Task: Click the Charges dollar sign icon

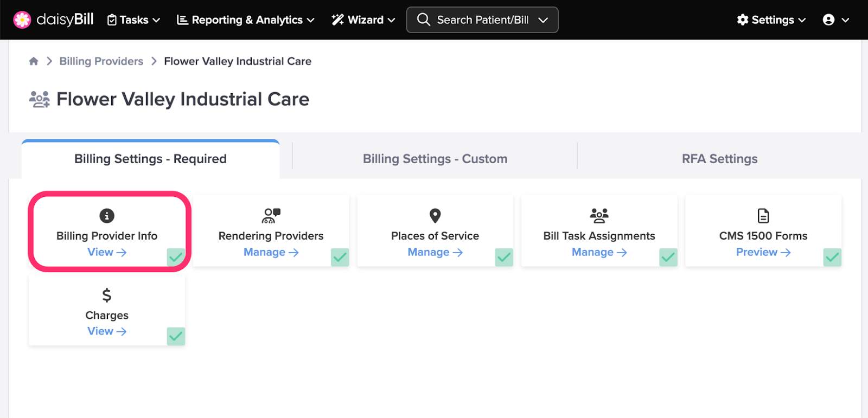Action: coord(107,295)
